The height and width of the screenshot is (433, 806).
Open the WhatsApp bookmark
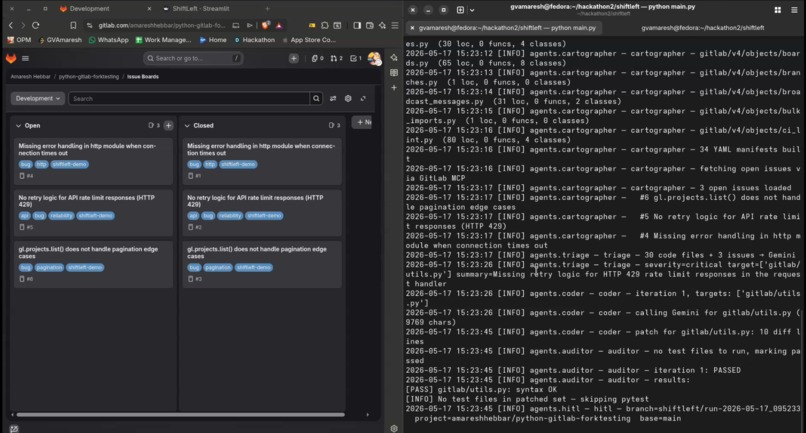point(108,40)
